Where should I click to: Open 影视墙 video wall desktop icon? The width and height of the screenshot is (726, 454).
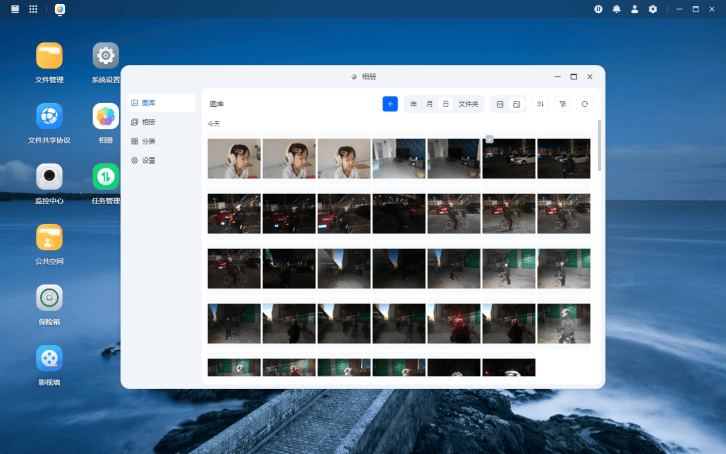(x=49, y=358)
